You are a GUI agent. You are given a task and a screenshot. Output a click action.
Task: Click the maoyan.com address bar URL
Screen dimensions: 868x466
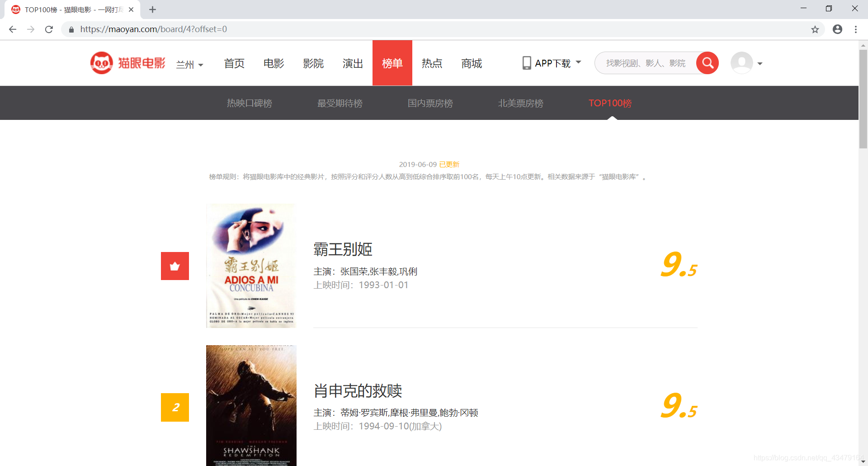pyautogui.click(x=154, y=29)
